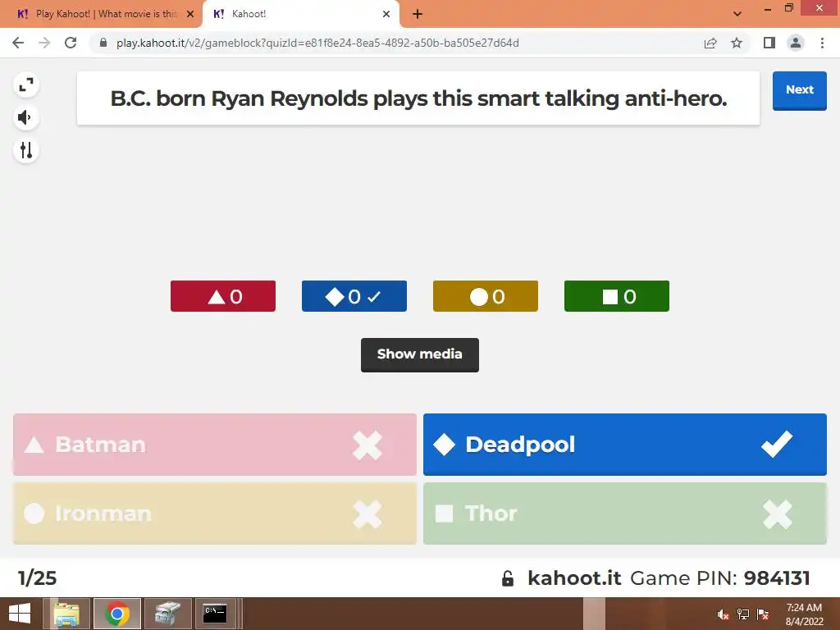Bookmark this page with the star icon
The image size is (840, 630).
coord(737,43)
